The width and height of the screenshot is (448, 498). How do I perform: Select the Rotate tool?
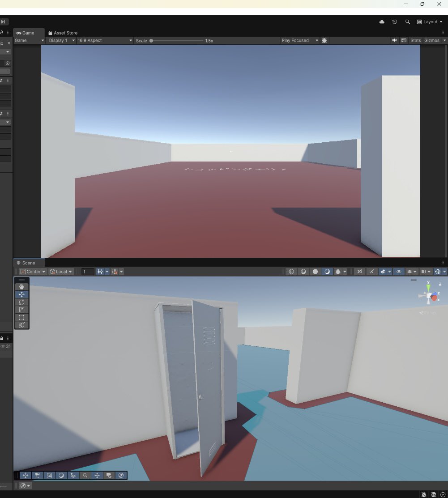(21, 302)
